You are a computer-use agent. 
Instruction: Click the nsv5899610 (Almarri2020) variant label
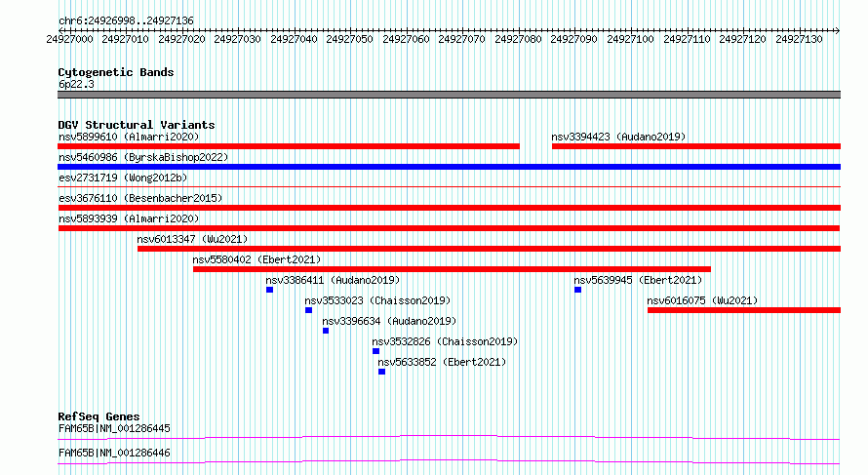coord(129,137)
